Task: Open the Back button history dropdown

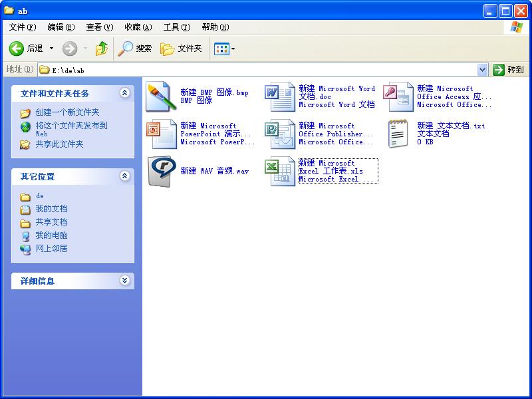Action: [52, 49]
